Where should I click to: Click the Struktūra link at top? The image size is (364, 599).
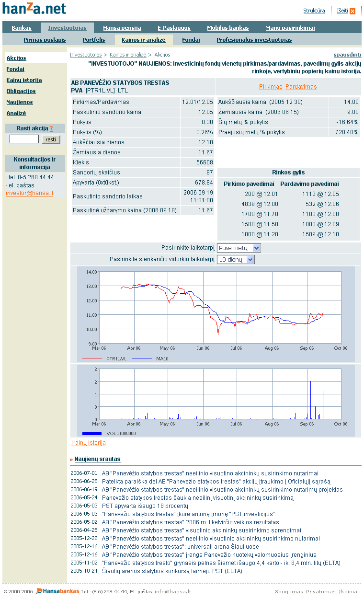(314, 11)
